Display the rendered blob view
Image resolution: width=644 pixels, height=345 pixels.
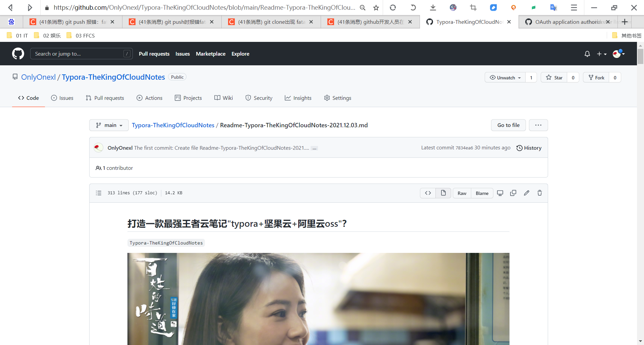point(443,193)
